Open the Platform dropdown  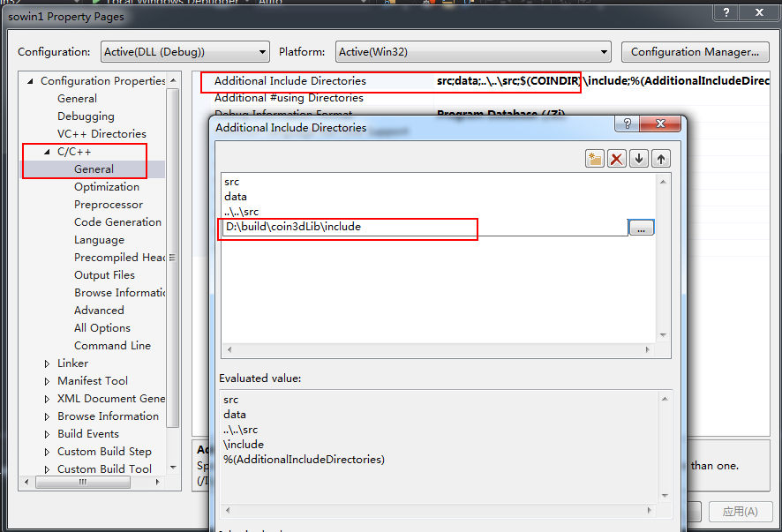[x=472, y=52]
